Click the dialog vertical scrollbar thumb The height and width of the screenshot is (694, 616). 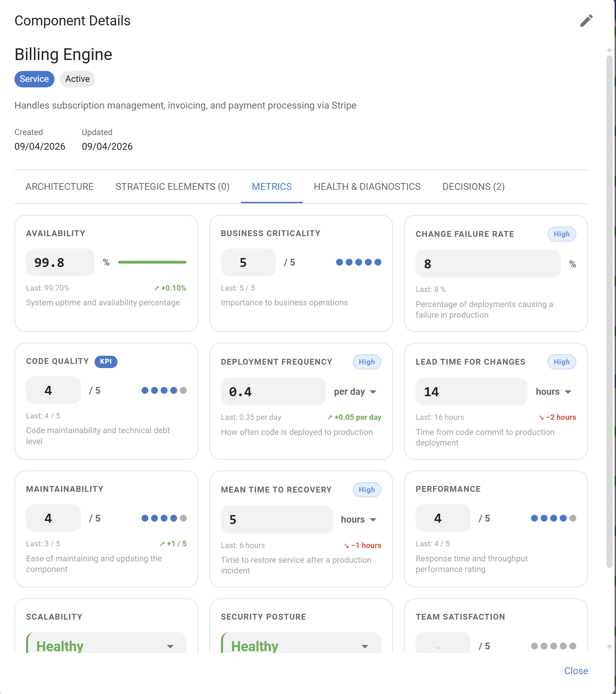point(609,312)
